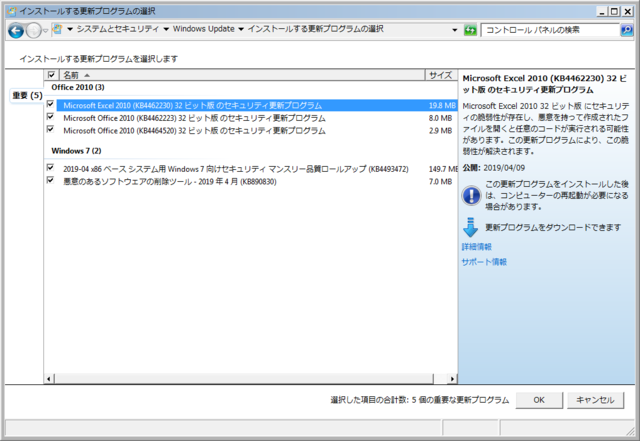640x441 pixels.
Task: Select Microsoft Office 2010 (KB4464520) row
Action: [x=257, y=131]
